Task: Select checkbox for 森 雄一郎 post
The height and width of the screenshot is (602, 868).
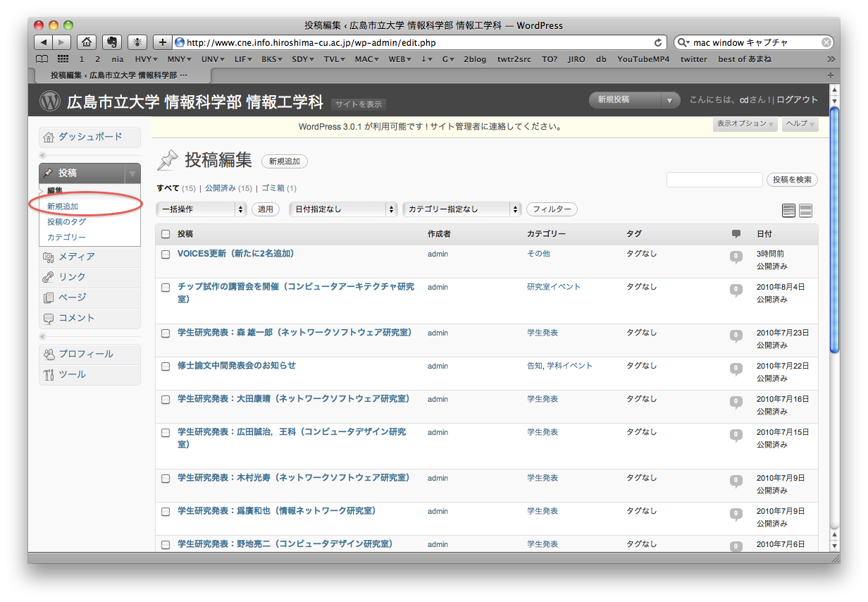Action: [x=166, y=333]
